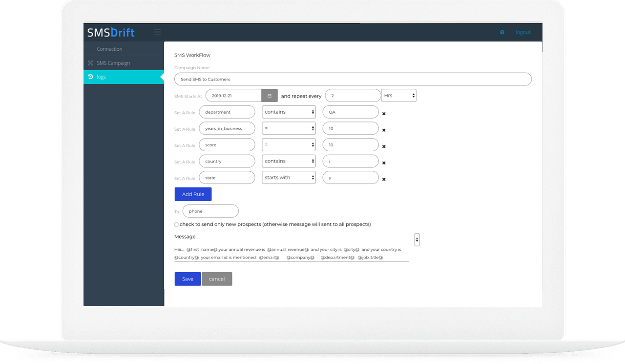Viewport: 625px width, 364px height.
Task: Delete the country rule with X icon
Action: 384,163
